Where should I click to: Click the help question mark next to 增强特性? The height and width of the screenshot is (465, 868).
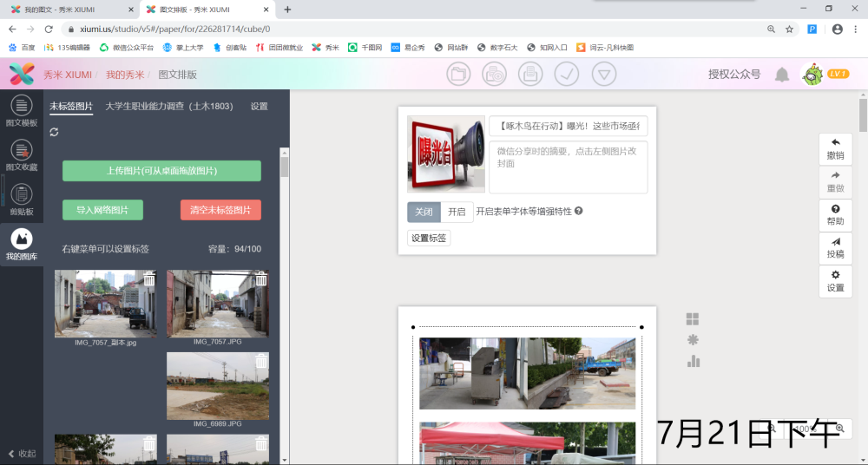pos(578,211)
